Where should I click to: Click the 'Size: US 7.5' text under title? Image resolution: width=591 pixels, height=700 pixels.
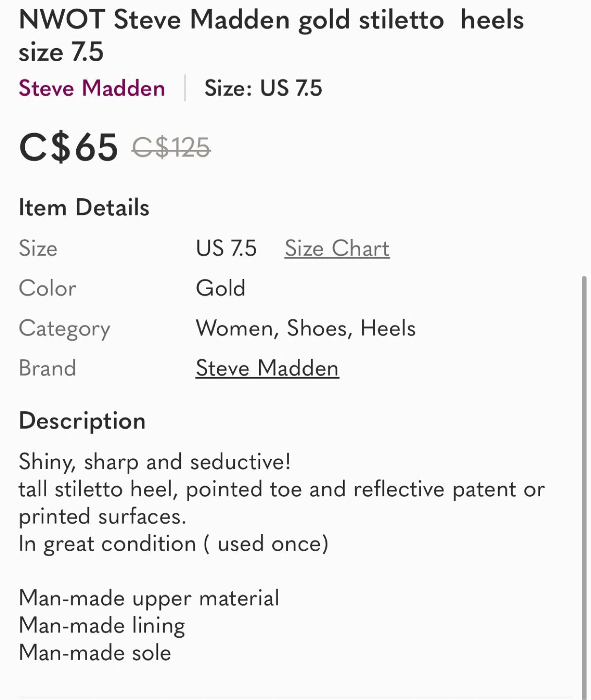(x=263, y=88)
